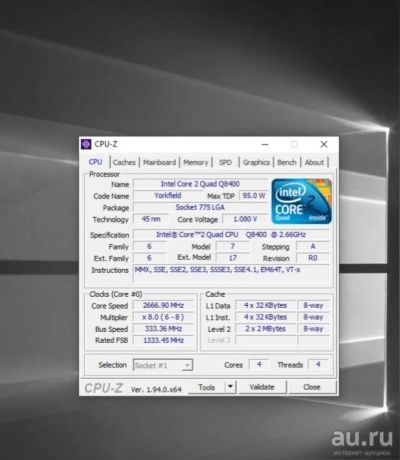Image resolution: width=400 pixels, height=460 pixels.
Task: Click the Technology value 45 nm
Action: [151, 219]
